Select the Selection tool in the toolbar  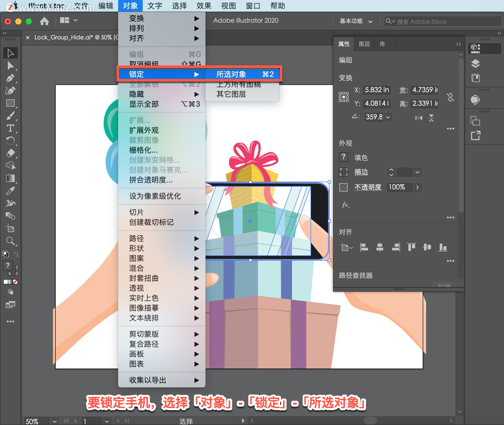[x=10, y=53]
